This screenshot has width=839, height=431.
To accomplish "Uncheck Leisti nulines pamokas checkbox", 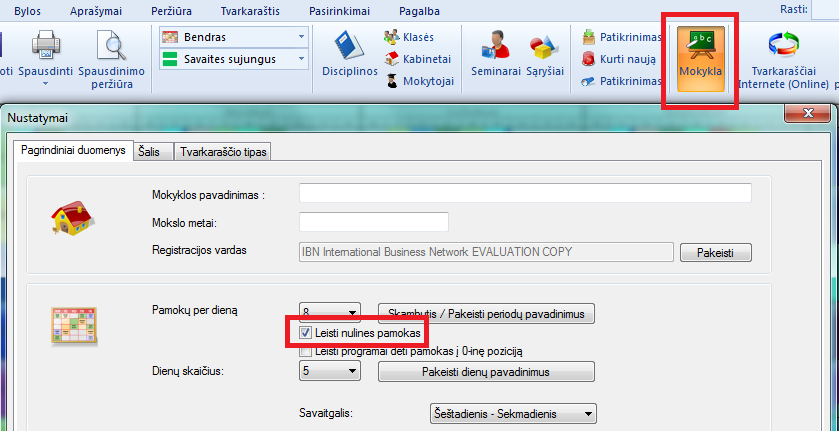I will tap(306, 330).
